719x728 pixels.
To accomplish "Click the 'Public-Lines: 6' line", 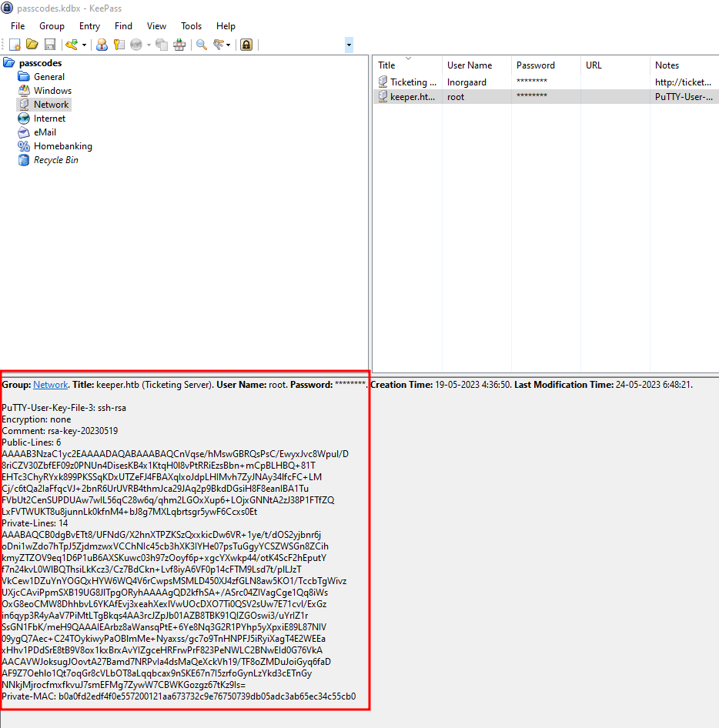I will (31, 442).
